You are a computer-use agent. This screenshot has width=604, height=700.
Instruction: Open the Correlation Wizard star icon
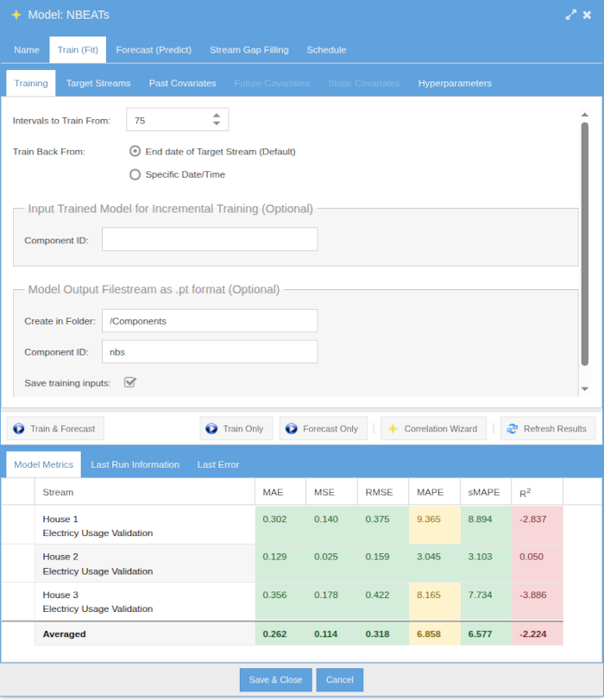pyautogui.click(x=393, y=428)
